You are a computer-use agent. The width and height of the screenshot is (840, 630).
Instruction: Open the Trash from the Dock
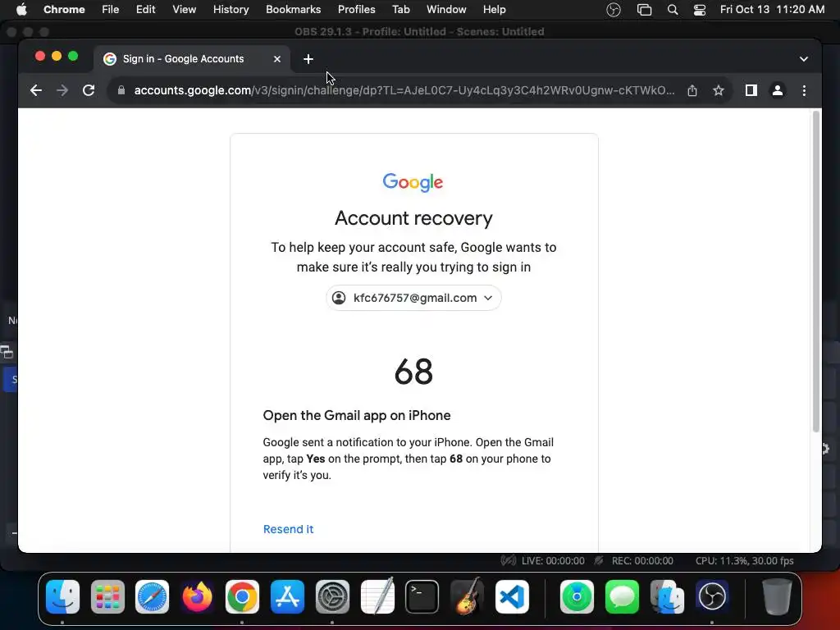[x=777, y=596]
